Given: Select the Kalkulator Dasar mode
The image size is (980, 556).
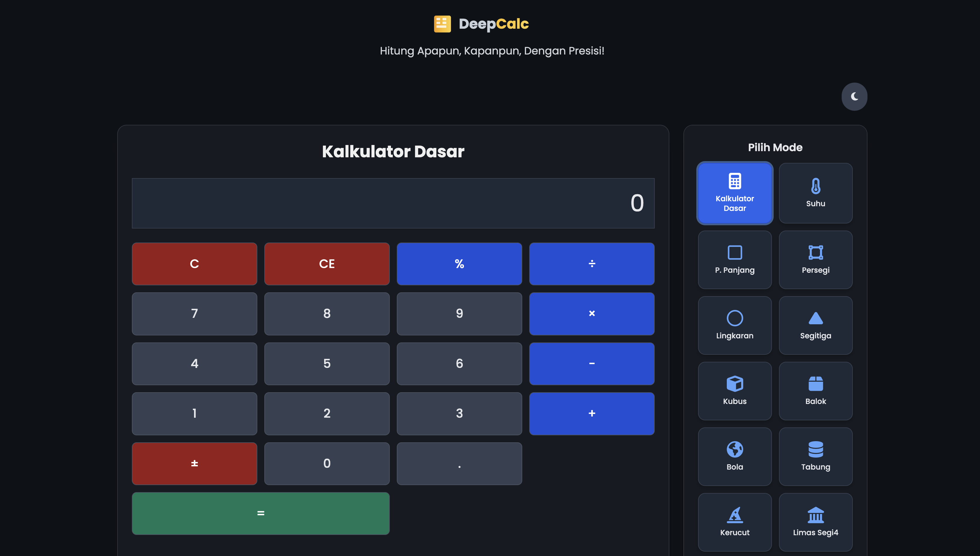Looking at the screenshot, I should (734, 193).
